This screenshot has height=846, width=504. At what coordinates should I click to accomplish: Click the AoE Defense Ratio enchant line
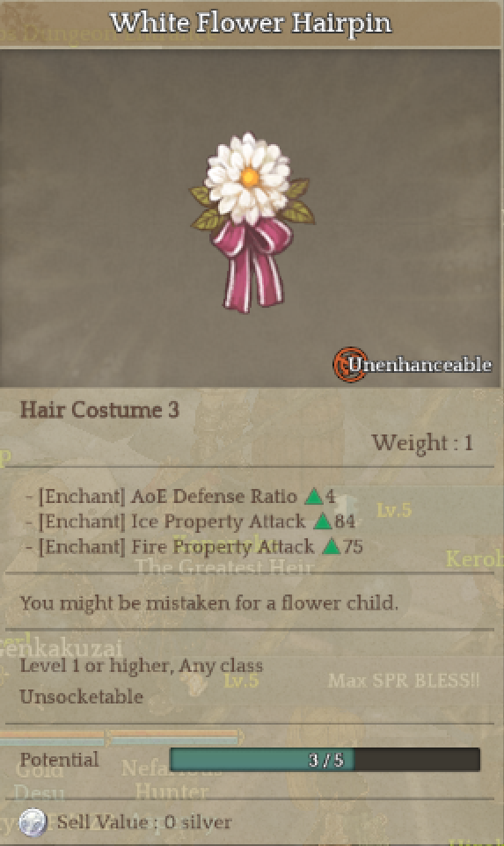(181, 496)
